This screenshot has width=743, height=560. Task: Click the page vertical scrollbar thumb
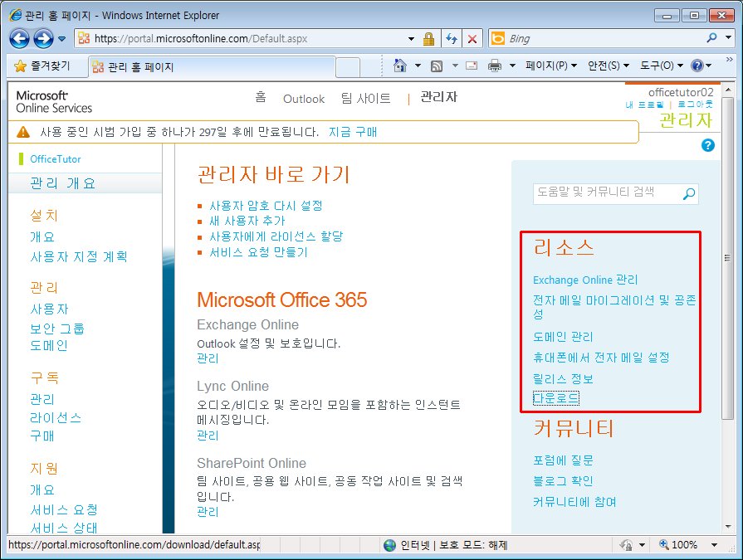727,258
